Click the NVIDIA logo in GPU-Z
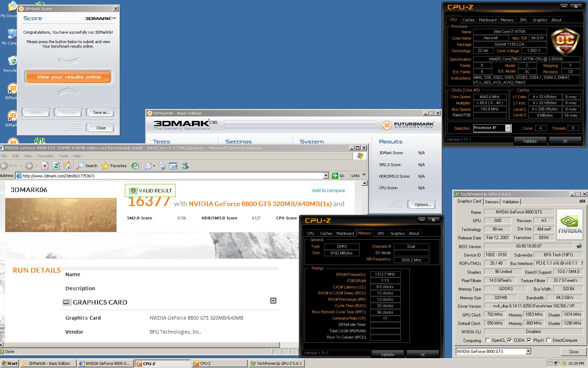This screenshot has width=588, height=368. pos(570,224)
